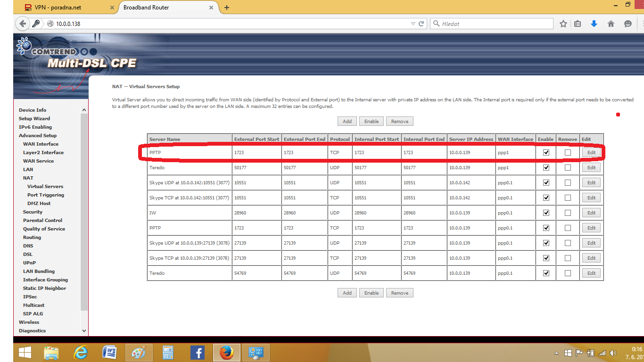Viewport: 644px width, 362px height.
Task: Open a new tab with the plus icon
Action: click(227, 8)
